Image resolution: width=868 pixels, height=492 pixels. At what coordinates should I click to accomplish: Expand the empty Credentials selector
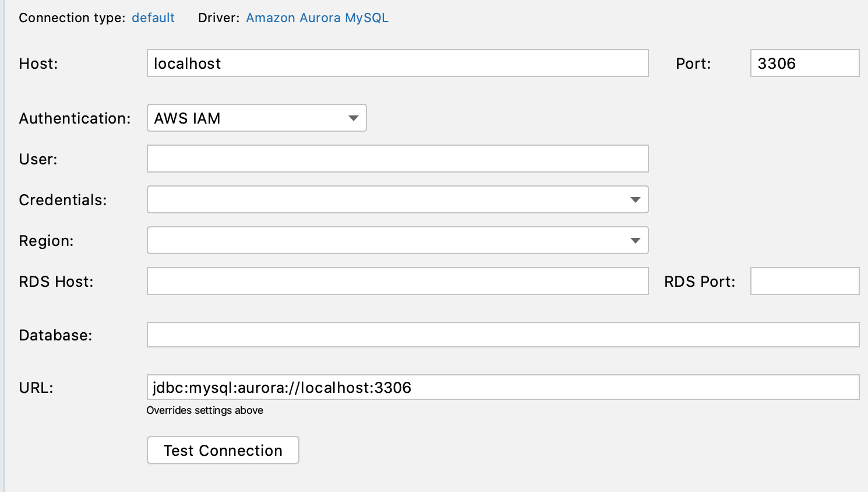[x=398, y=199]
